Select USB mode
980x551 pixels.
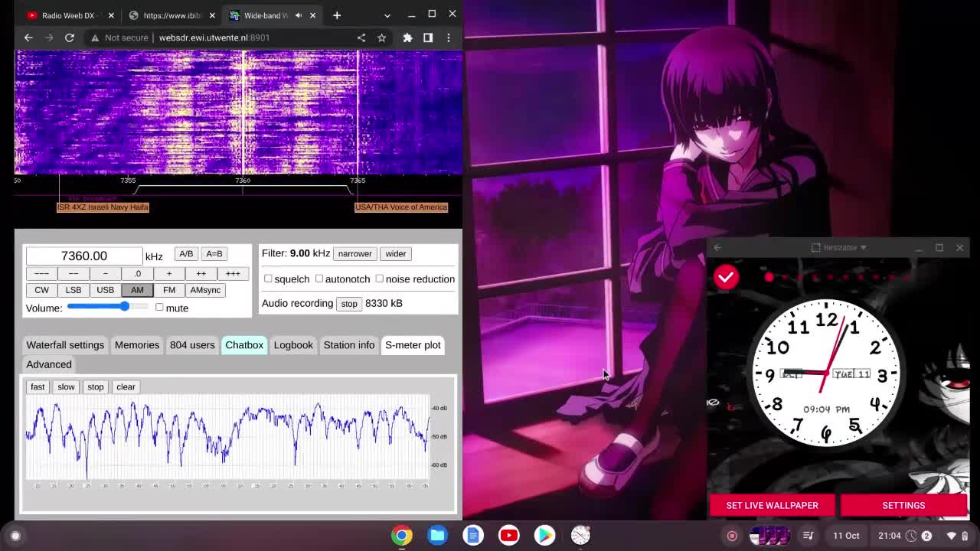pos(105,290)
